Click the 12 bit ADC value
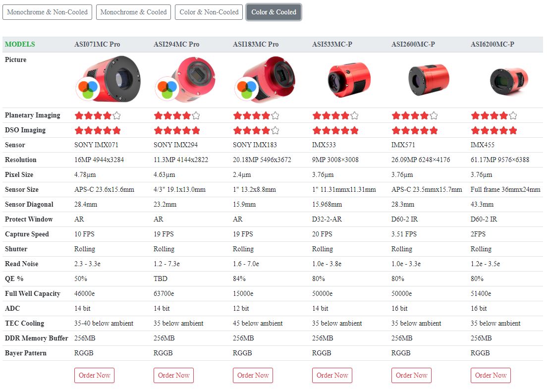The image size is (548, 392). point(241,308)
